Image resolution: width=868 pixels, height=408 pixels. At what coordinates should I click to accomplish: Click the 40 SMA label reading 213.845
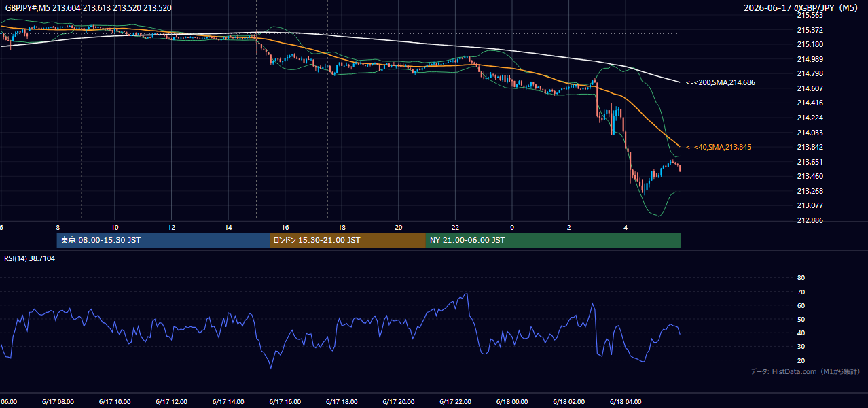click(719, 147)
